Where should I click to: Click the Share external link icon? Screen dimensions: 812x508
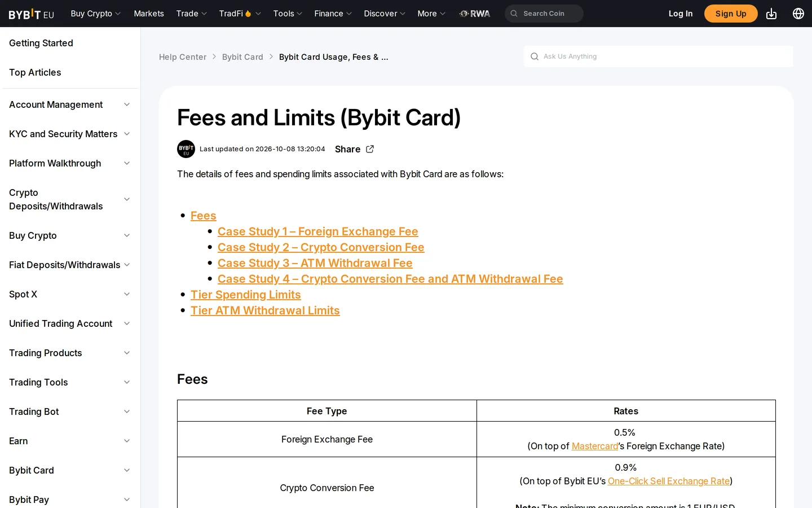pyautogui.click(x=370, y=149)
